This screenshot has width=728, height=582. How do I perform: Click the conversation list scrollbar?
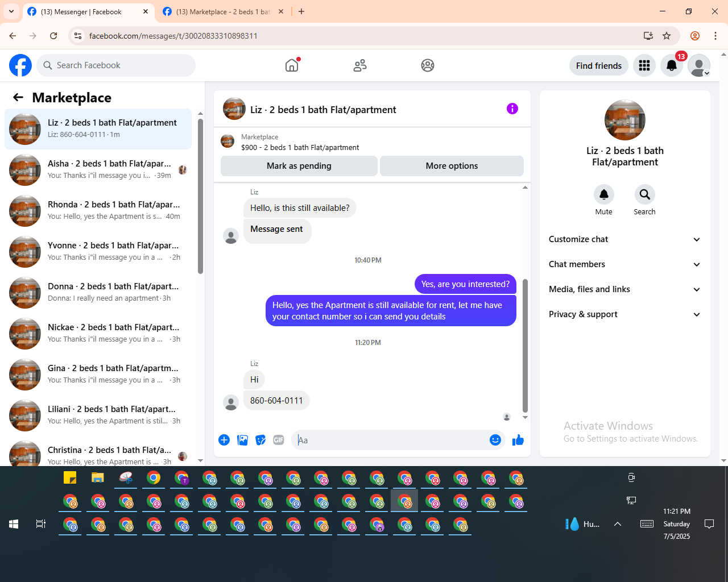pyautogui.click(x=200, y=196)
